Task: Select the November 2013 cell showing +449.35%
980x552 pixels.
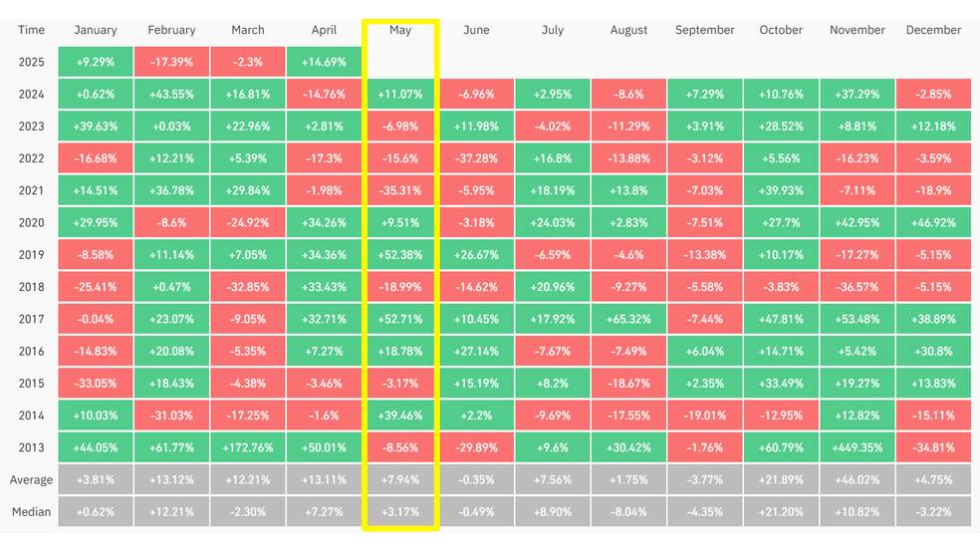Action: (857, 447)
